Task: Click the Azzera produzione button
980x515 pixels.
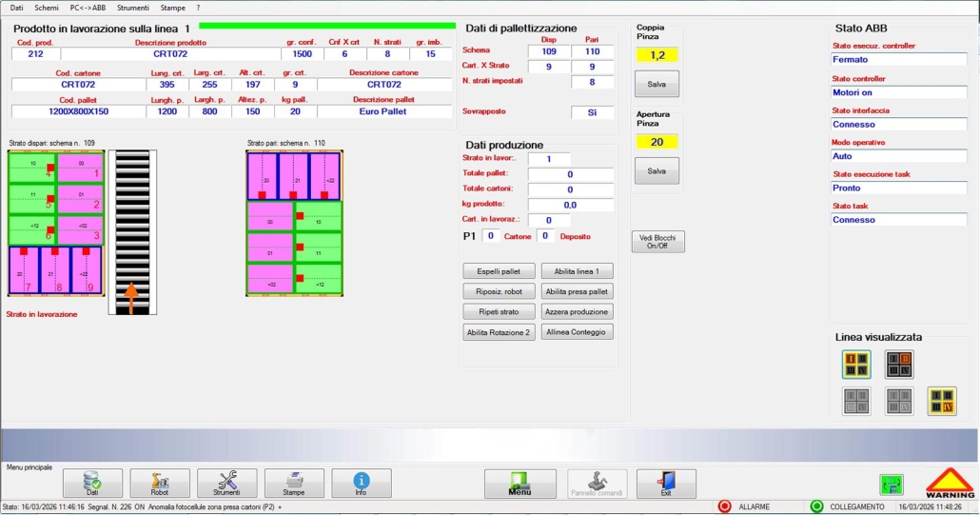Action: point(577,312)
